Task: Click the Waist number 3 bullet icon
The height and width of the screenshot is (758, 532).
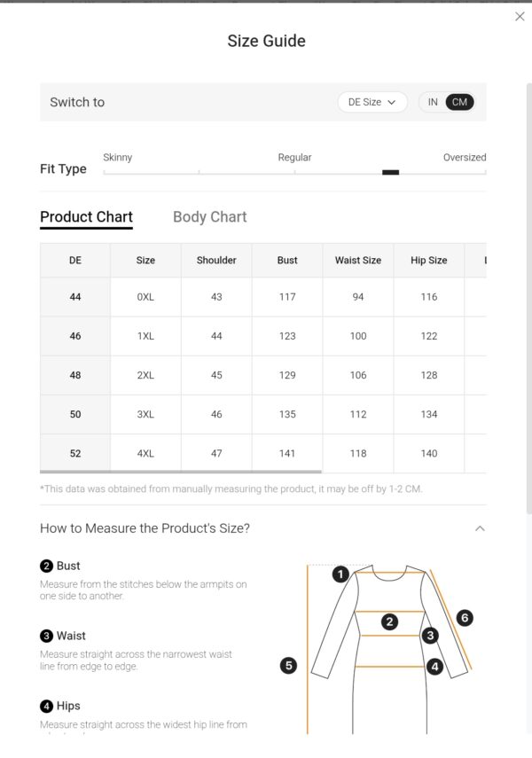Action: coord(46,636)
